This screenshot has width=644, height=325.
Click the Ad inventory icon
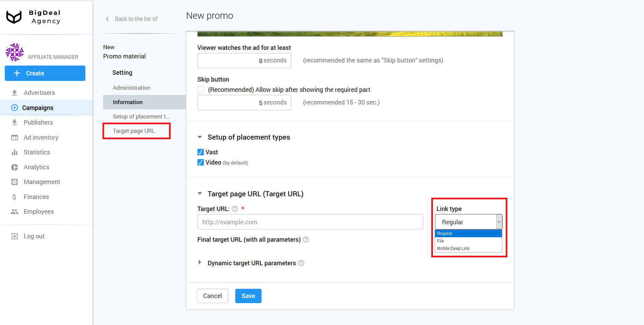click(14, 138)
